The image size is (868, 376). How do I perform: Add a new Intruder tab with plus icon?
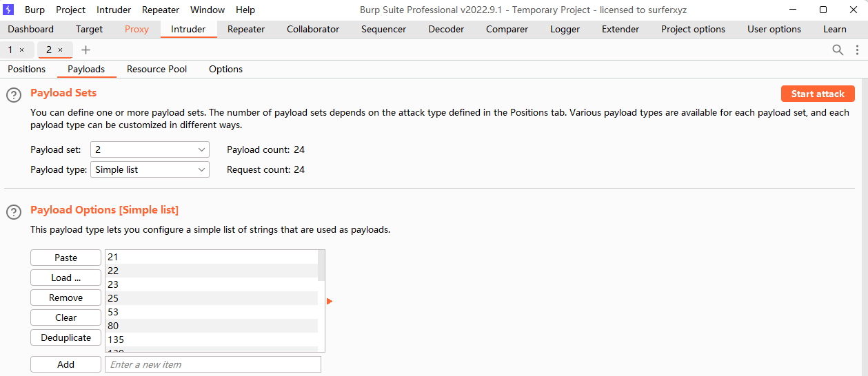(85, 50)
